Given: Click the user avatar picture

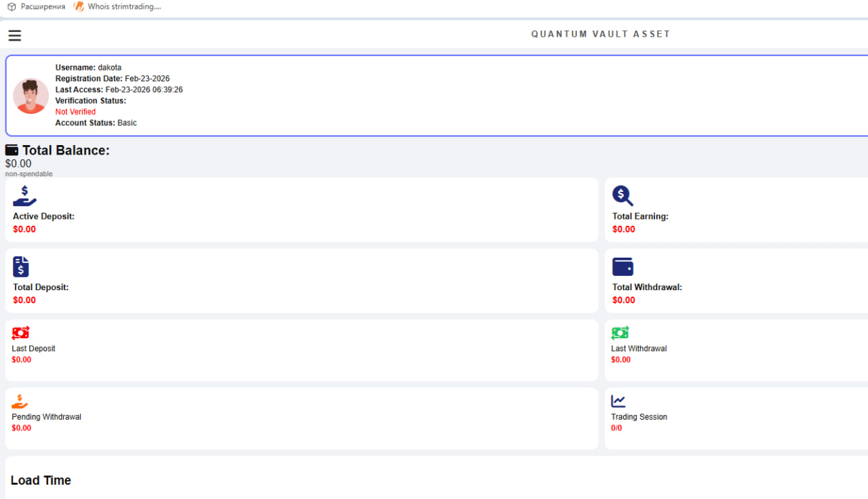Looking at the screenshot, I should (31, 96).
